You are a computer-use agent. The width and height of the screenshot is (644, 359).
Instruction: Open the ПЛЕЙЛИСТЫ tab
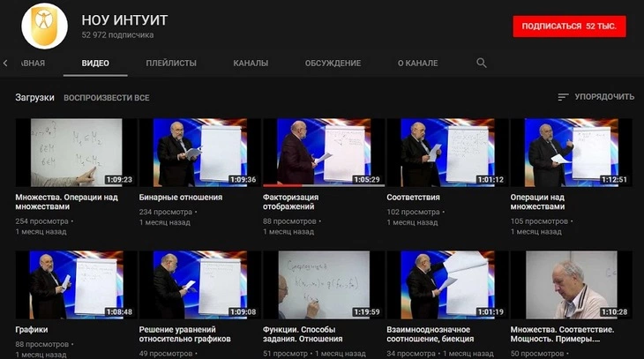[171, 64]
